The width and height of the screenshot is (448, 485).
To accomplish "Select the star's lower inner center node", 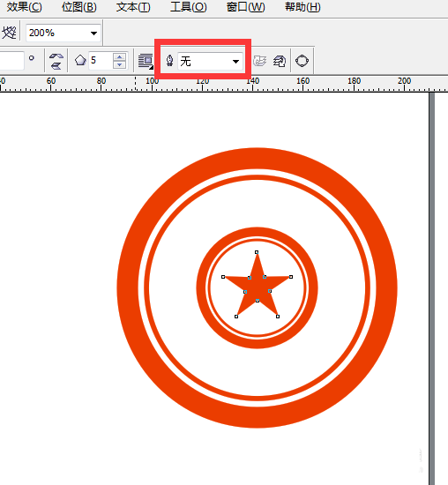I will [258, 301].
